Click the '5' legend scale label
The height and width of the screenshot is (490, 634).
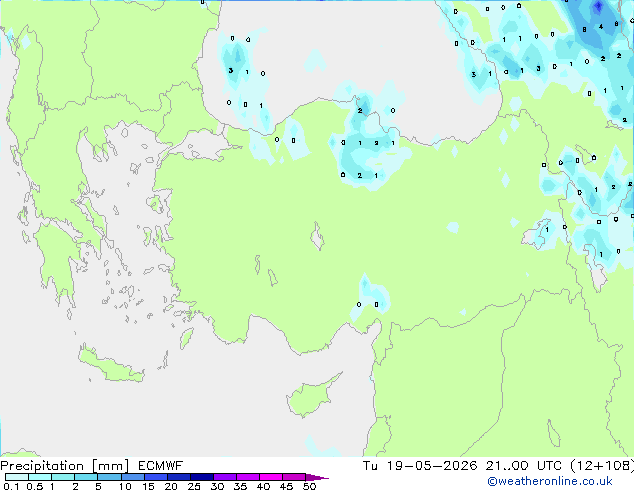point(98,486)
